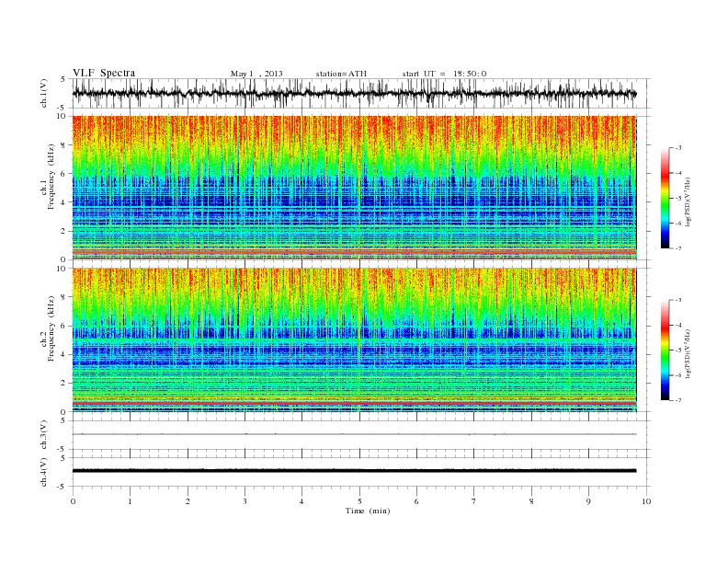Click the ch.1 voltage waveform trace
This screenshot has width=728, height=563.
coord(354,94)
